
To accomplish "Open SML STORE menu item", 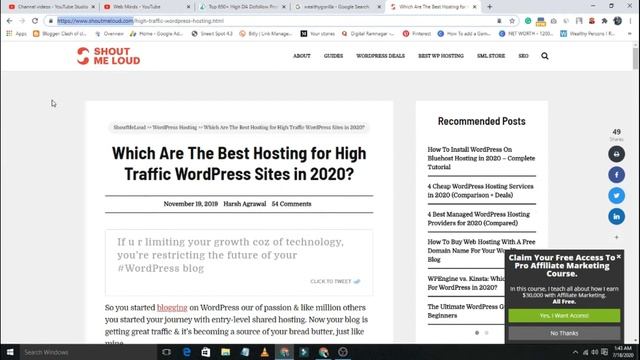I will tap(491, 56).
